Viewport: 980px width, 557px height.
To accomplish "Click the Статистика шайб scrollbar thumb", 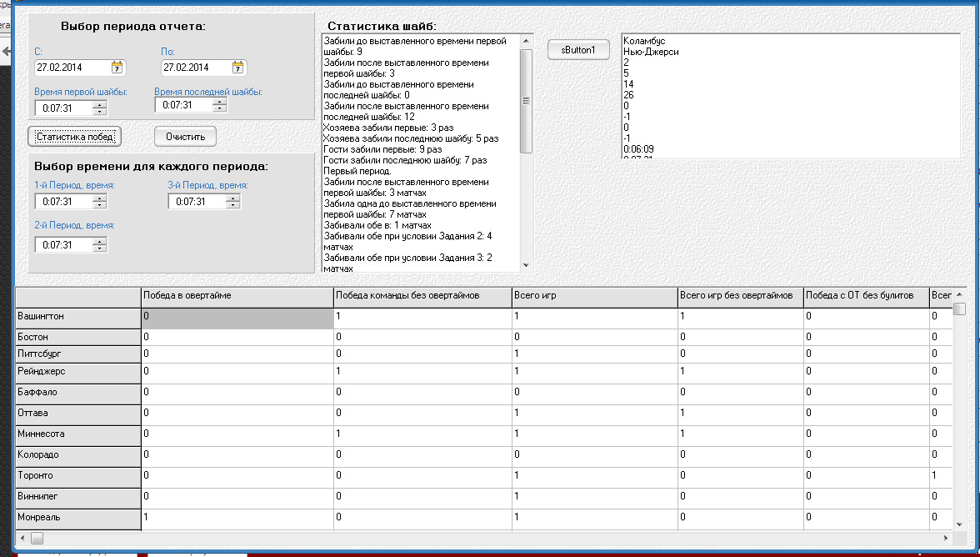I will (x=526, y=101).
